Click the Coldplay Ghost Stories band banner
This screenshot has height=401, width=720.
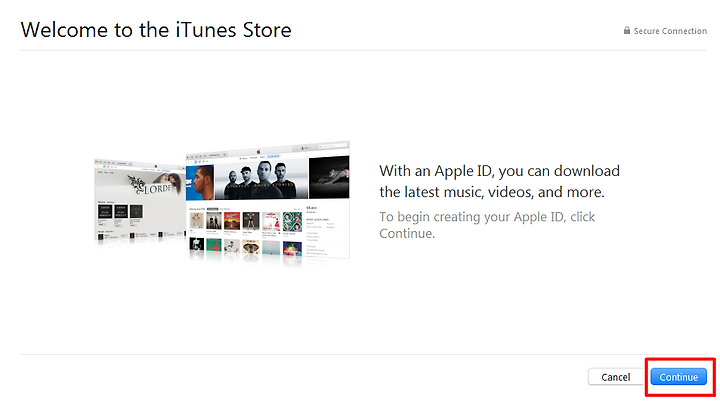tap(261, 179)
